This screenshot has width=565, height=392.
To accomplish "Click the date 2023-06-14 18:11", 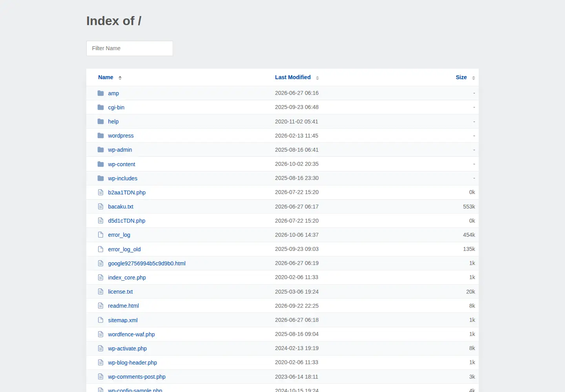I will click(297, 377).
